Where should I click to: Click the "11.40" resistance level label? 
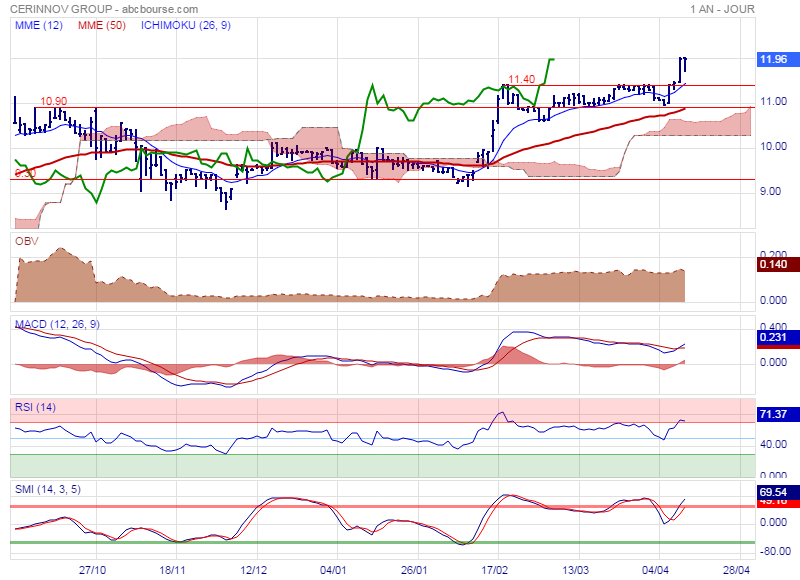tap(521, 79)
